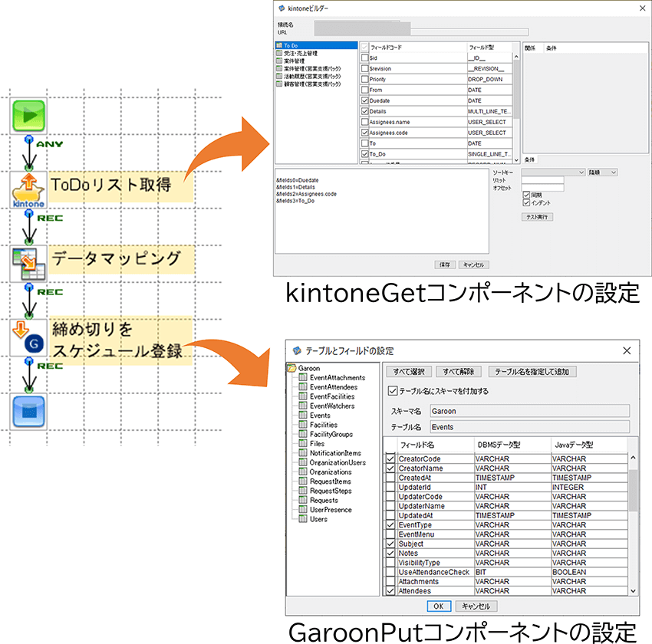
Task: Click the kintone builder window title icon
Action: coord(282,8)
